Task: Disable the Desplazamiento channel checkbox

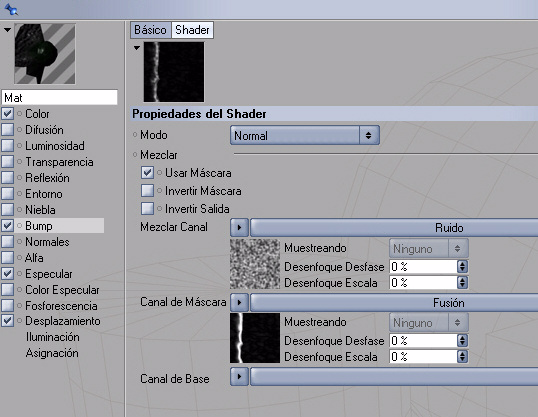Action: pos(8,321)
